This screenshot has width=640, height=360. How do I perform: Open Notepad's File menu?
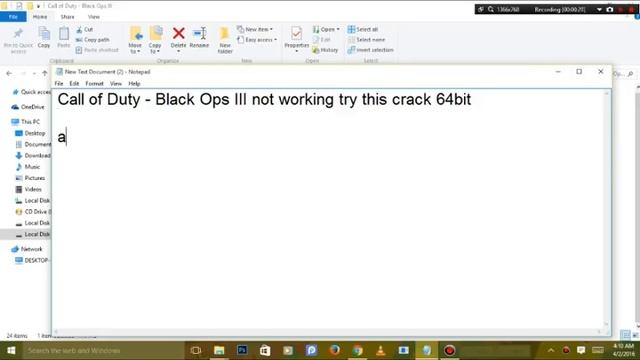tap(59, 83)
